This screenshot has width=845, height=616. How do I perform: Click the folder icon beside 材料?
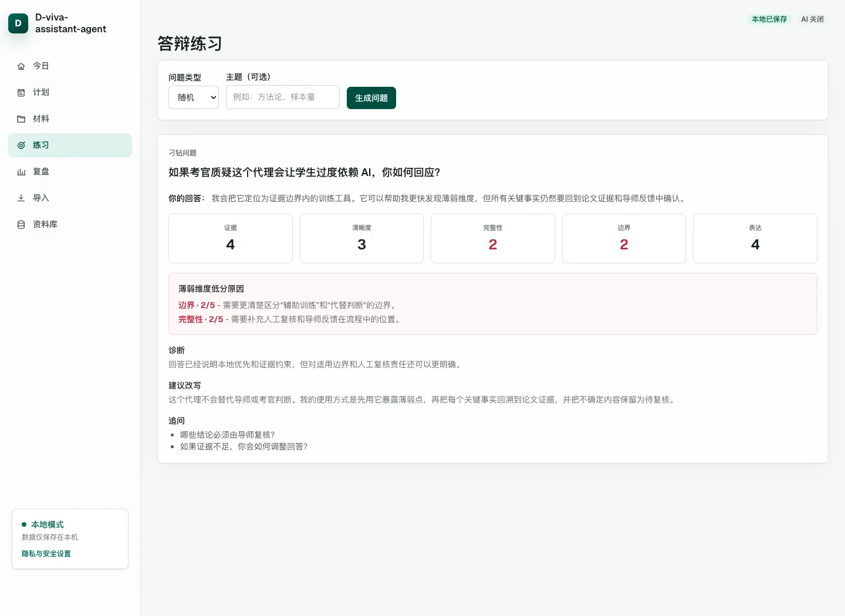pos(21,119)
